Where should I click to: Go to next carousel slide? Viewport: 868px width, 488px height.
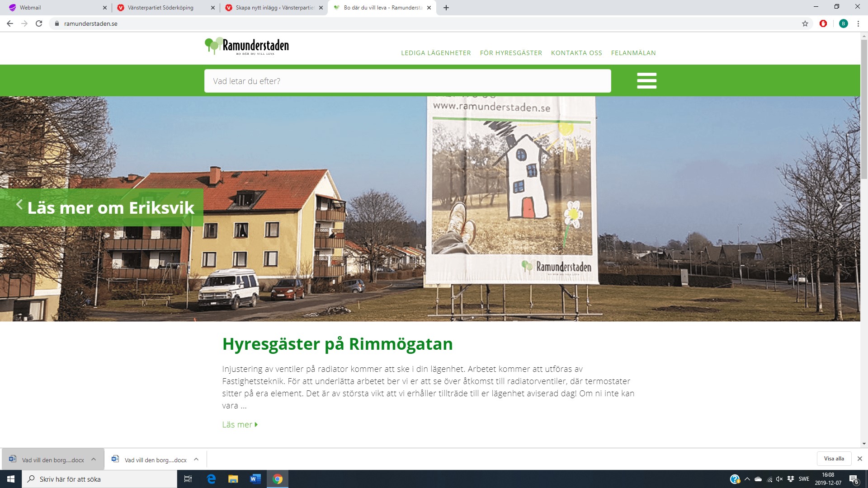(x=840, y=206)
